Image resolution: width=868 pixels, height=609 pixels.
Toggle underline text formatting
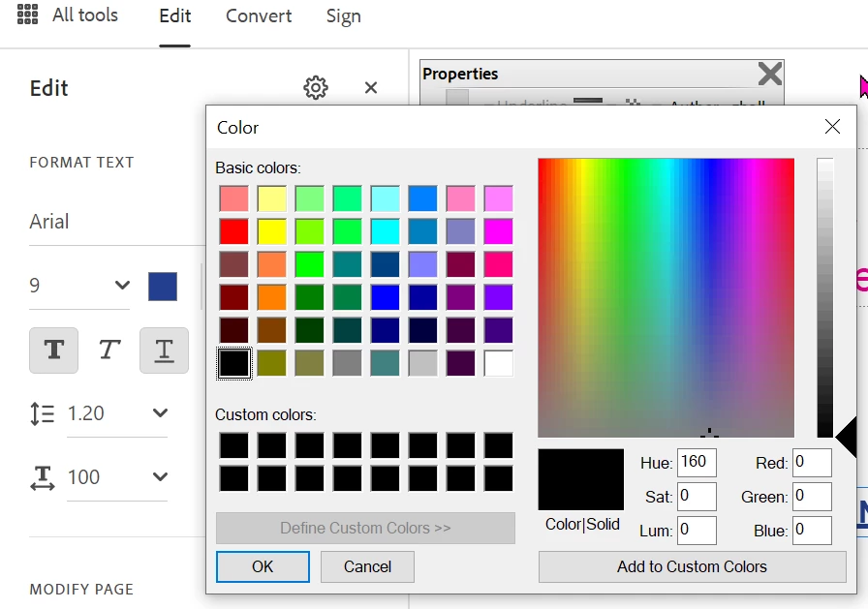[164, 350]
